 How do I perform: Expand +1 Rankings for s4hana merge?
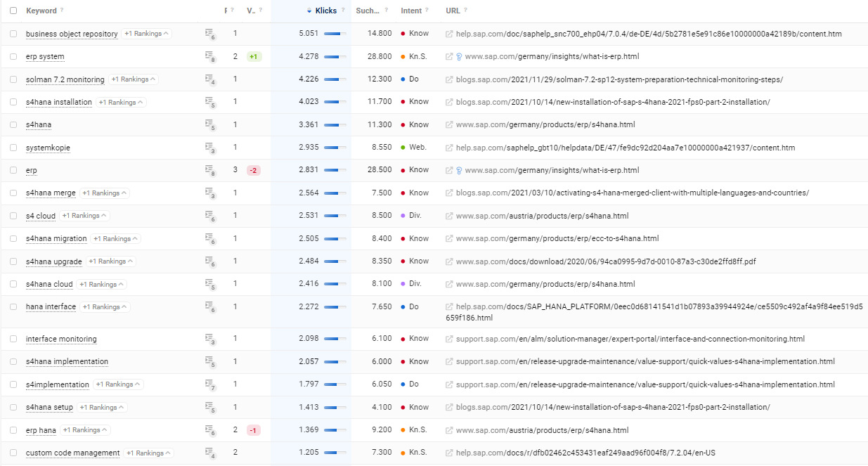pyautogui.click(x=105, y=193)
